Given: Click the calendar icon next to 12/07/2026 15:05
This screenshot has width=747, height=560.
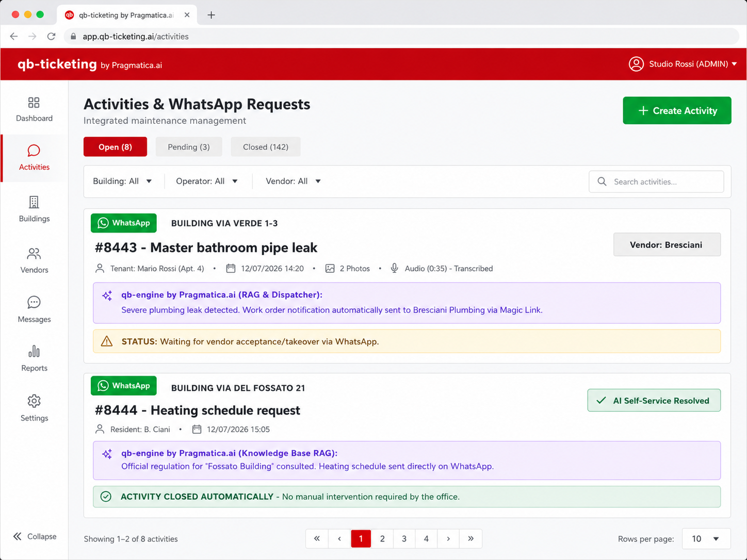Looking at the screenshot, I should (x=197, y=429).
